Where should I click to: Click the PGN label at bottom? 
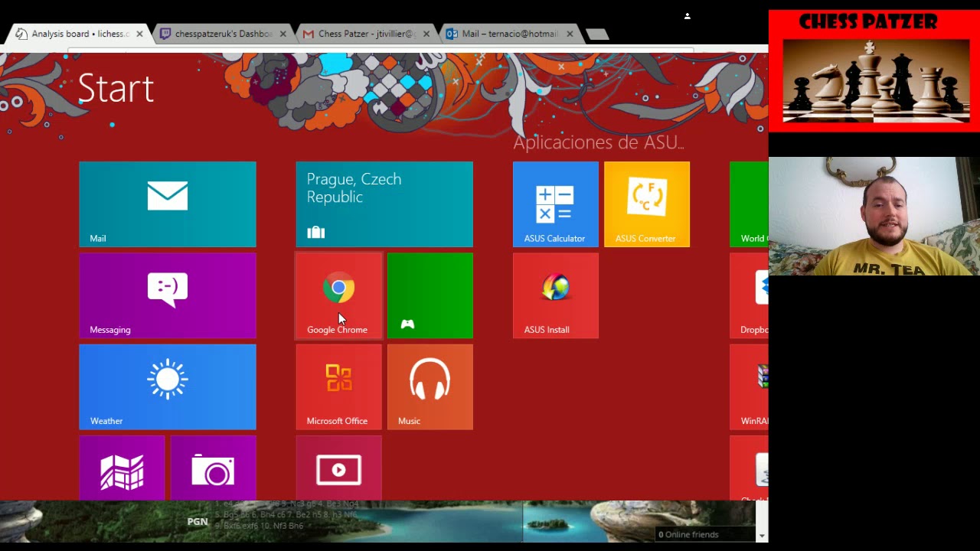198,521
